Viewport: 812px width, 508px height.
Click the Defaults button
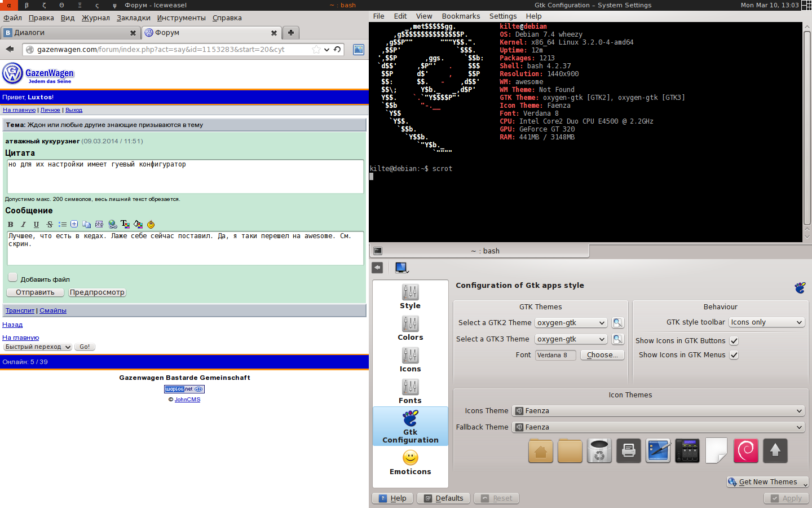point(444,498)
